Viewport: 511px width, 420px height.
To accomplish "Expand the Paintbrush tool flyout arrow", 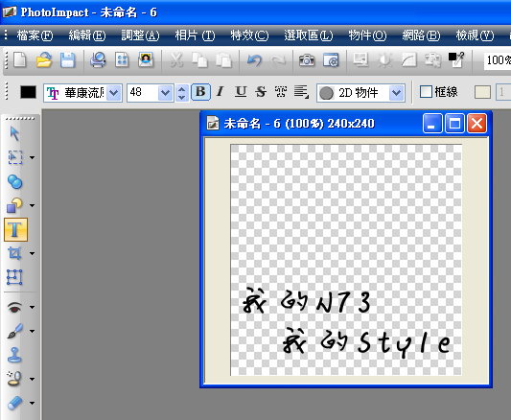I will tap(32, 332).
